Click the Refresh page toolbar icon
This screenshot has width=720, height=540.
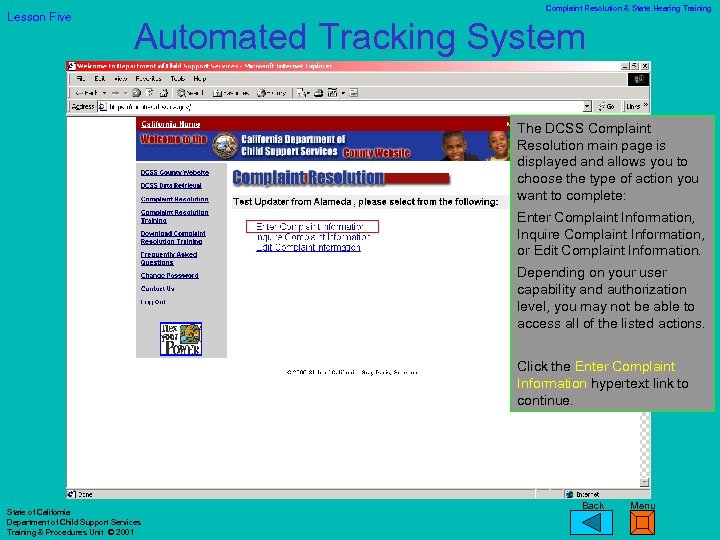coord(150,93)
